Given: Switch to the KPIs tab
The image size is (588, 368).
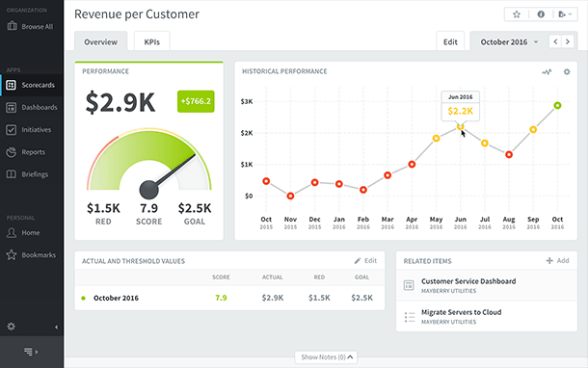Looking at the screenshot, I should (152, 41).
